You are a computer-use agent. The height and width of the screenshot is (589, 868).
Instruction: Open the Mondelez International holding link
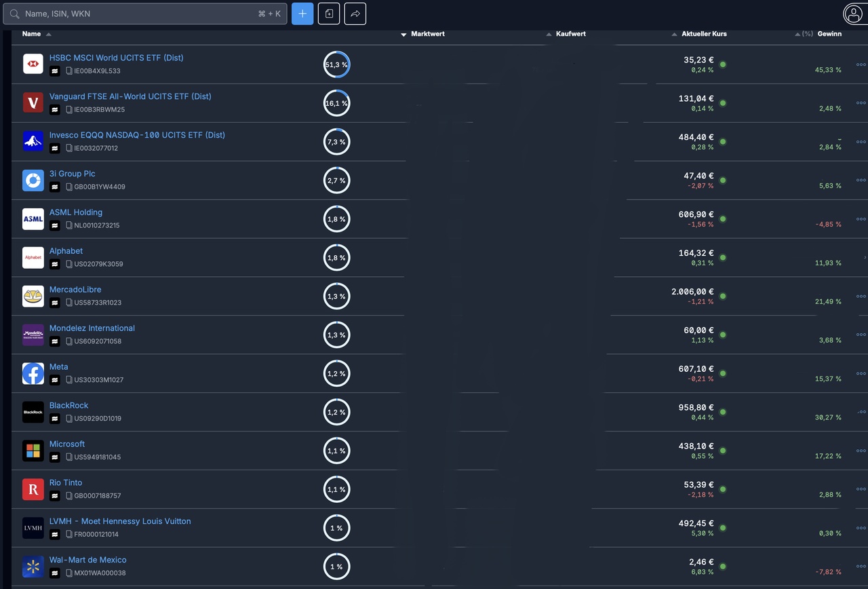coord(92,328)
